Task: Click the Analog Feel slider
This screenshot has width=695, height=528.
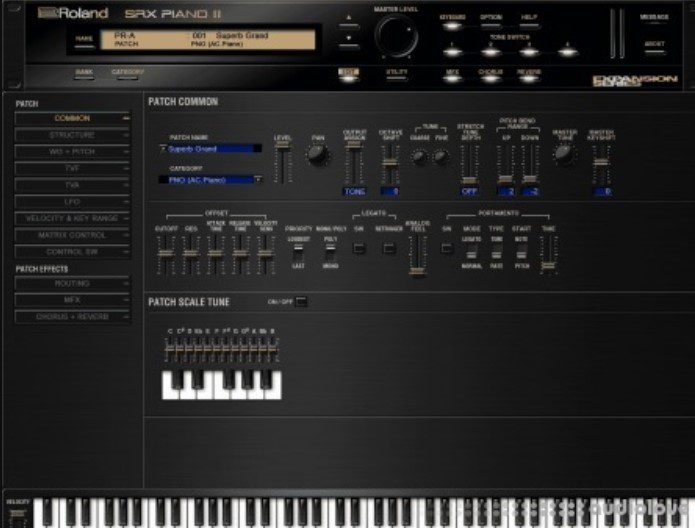Action: (418, 255)
